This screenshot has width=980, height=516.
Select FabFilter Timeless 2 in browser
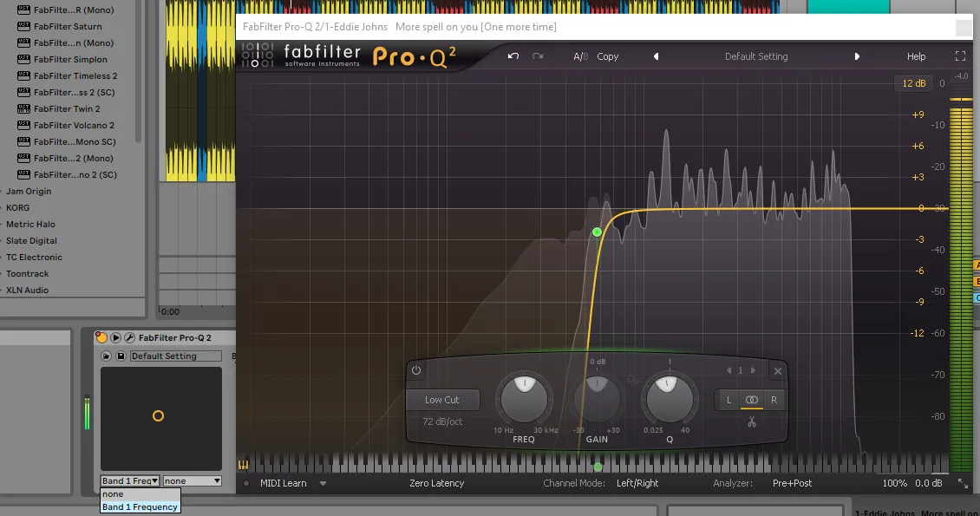pyautogui.click(x=75, y=75)
